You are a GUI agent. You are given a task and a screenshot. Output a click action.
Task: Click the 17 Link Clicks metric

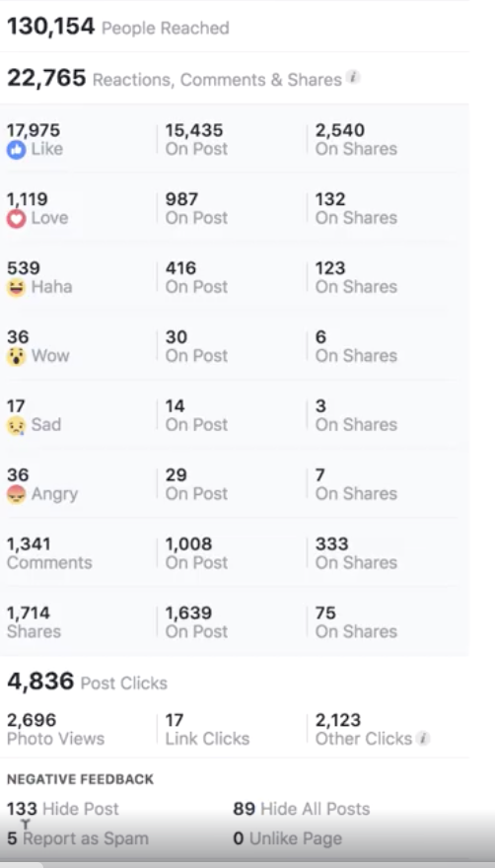207,729
